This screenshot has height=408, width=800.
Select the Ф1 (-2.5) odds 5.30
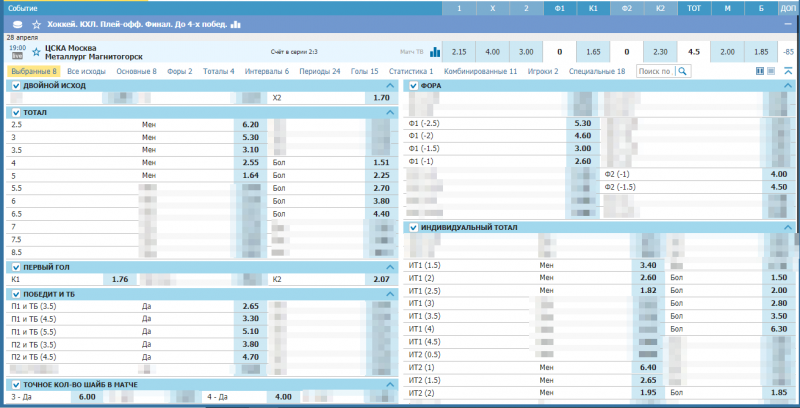coord(583,123)
